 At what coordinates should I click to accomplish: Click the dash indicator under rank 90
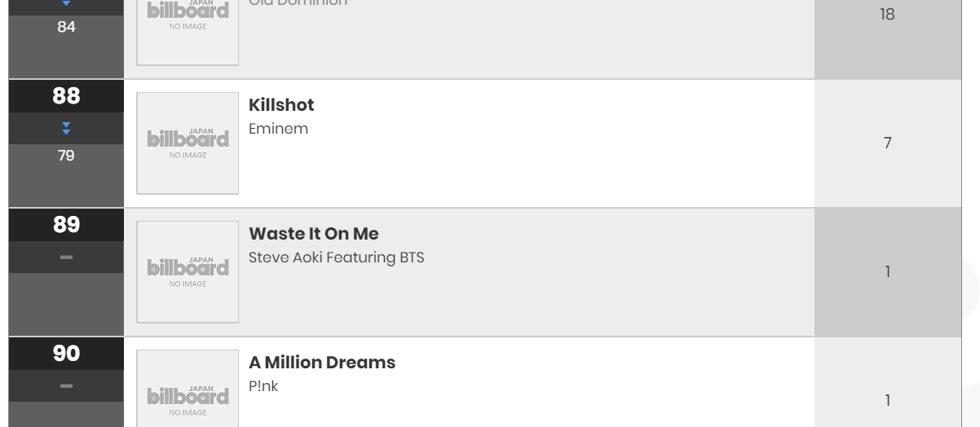coord(66,385)
